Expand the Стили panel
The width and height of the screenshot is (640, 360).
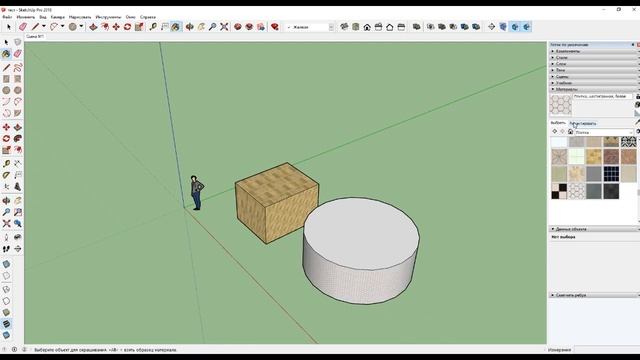pos(594,58)
